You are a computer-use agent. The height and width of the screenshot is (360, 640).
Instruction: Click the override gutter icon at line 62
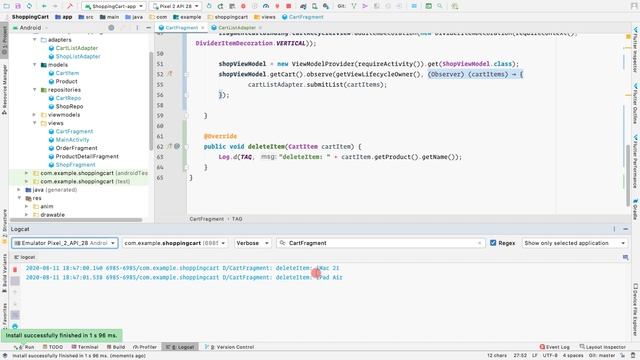click(x=170, y=146)
